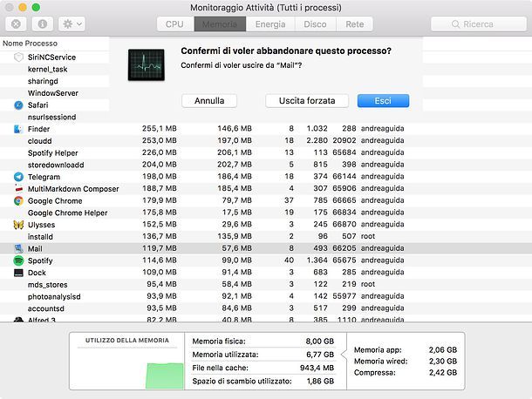532x399 pixels.
Task: Switch to the Memoria tab
Action: click(220, 24)
